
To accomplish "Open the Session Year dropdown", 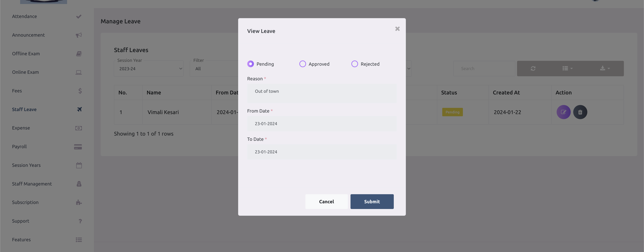I will click(148, 68).
